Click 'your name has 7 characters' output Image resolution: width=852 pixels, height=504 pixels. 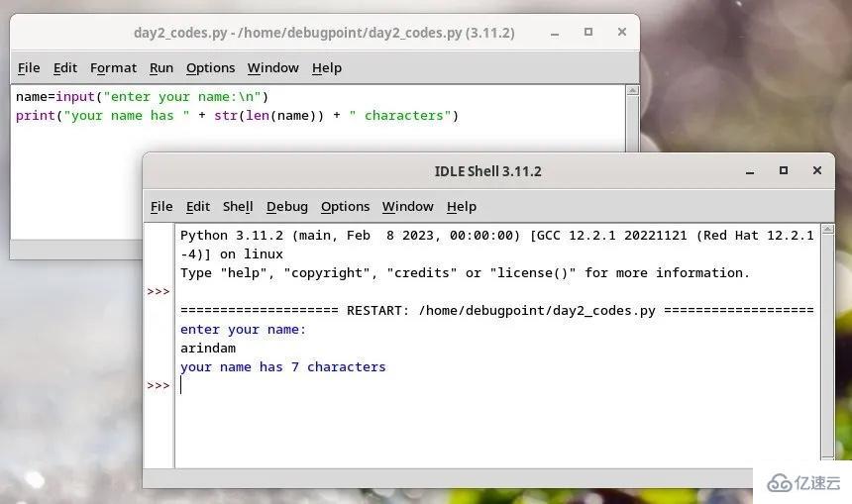[x=283, y=367]
